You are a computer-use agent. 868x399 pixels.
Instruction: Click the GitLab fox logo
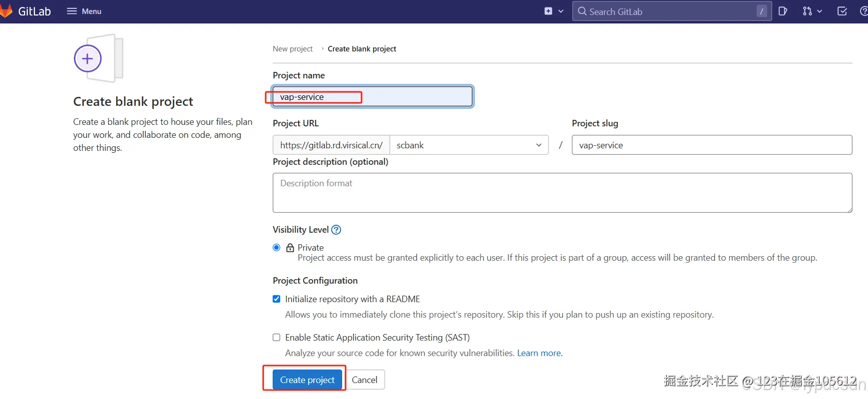pyautogui.click(x=6, y=11)
